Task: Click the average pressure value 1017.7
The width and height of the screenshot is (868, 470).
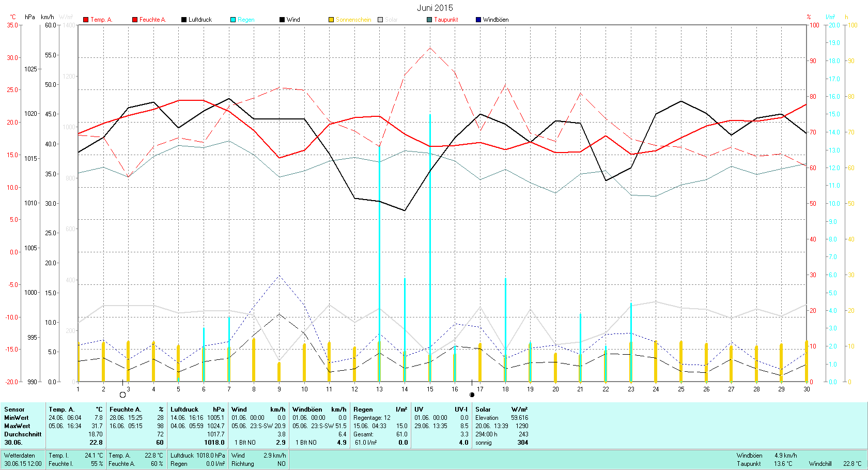Action: click(x=216, y=434)
